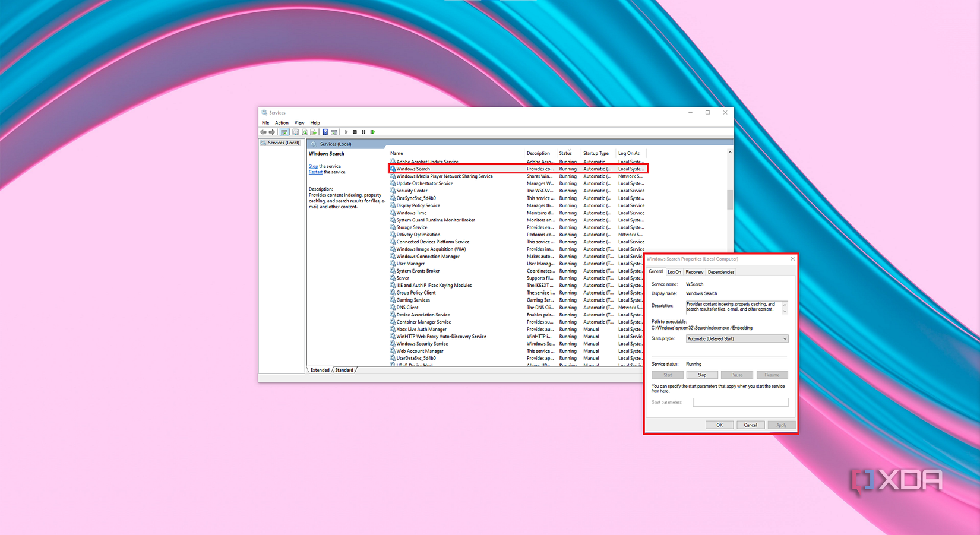The height and width of the screenshot is (535, 980).
Task: Go back using the toolbar Back arrow
Action: pyautogui.click(x=263, y=132)
